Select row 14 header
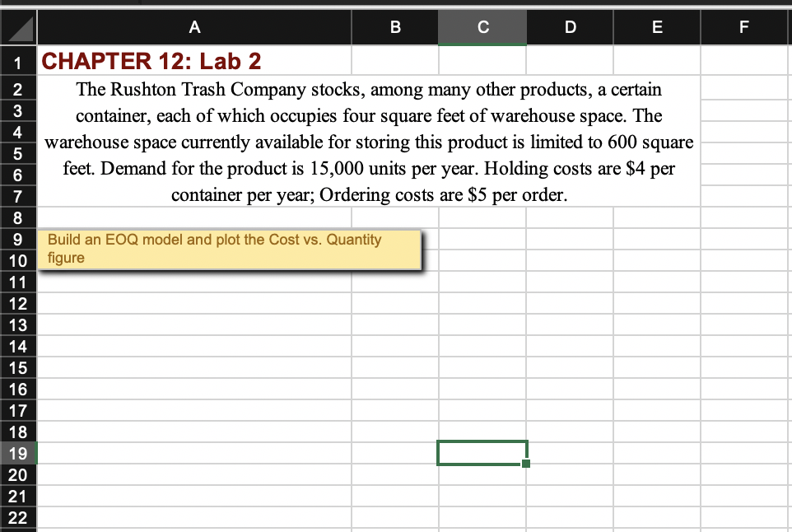The width and height of the screenshot is (792, 532). click(x=18, y=346)
